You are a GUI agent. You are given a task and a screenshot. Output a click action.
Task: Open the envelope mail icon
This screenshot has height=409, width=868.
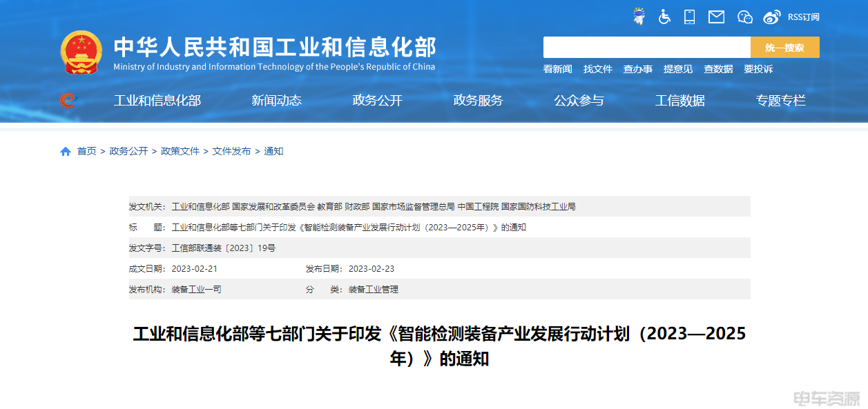[x=717, y=17]
